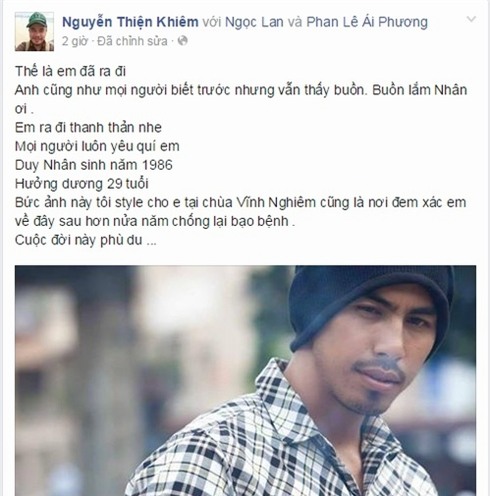The height and width of the screenshot is (496, 490).
Task: Open Nguyễn Thiện Khiêm's profile picture thumbnail
Action: (34, 31)
